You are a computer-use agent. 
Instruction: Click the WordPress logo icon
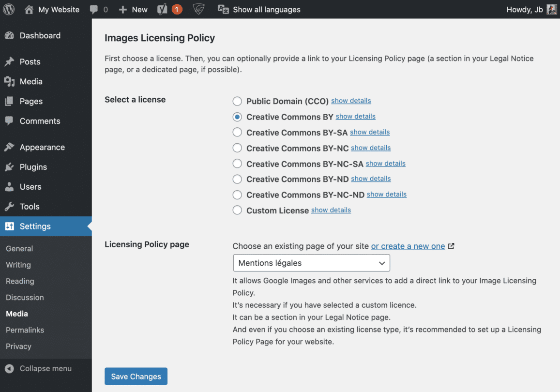tap(9, 9)
